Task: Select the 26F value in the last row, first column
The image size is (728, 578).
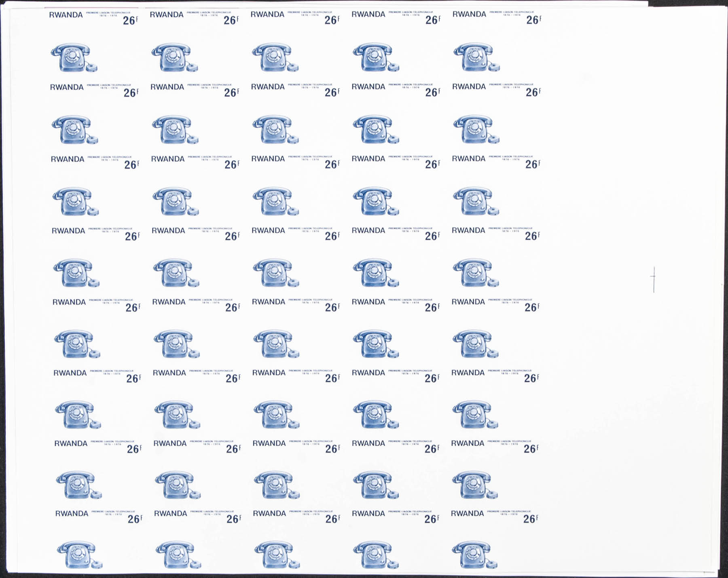Action: click(x=135, y=519)
